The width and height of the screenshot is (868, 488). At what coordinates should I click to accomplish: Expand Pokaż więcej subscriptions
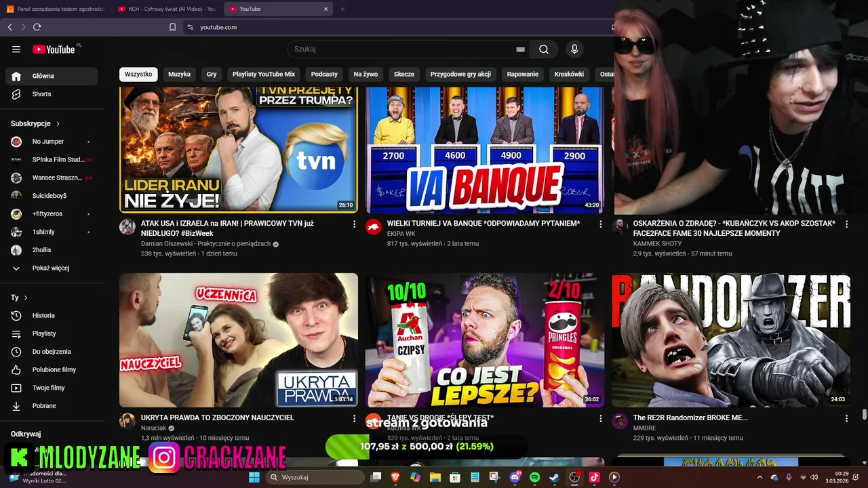[x=52, y=268]
